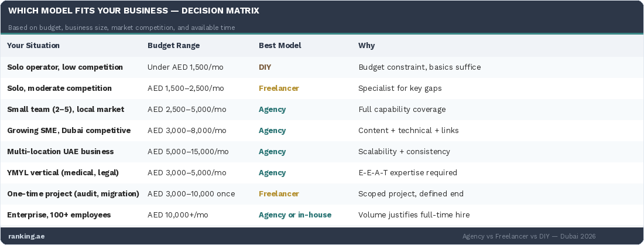Image resolution: width=644 pixels, height=245 pixels.
Task: Click the 'Agency vs Freelancer vs DIY' footer caption
Action: point(529,236)
